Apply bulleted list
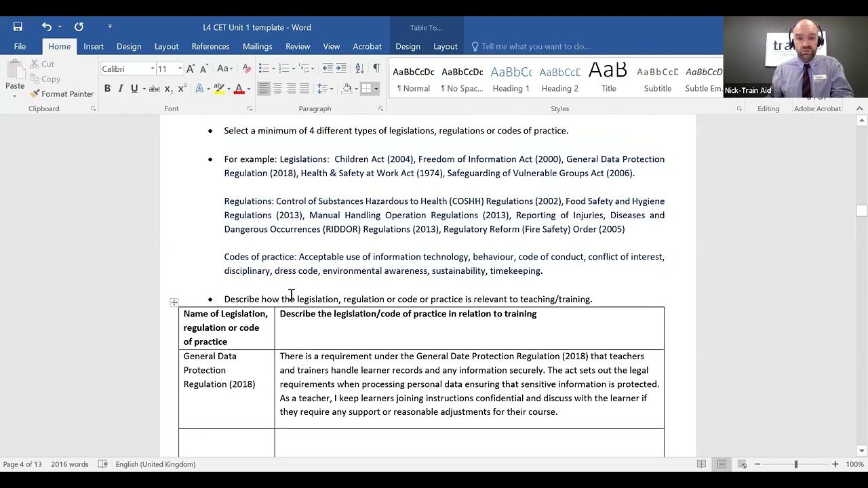Image resolution: width=868 pixels, height=488 pixels. click(x=264, y=68)
